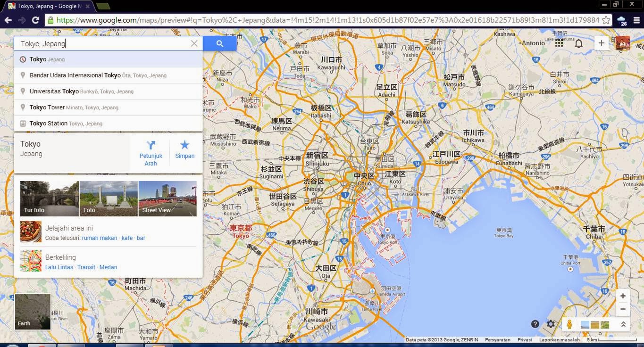Show Lalu Lintas traffic layer

click(x=59, y=267)
